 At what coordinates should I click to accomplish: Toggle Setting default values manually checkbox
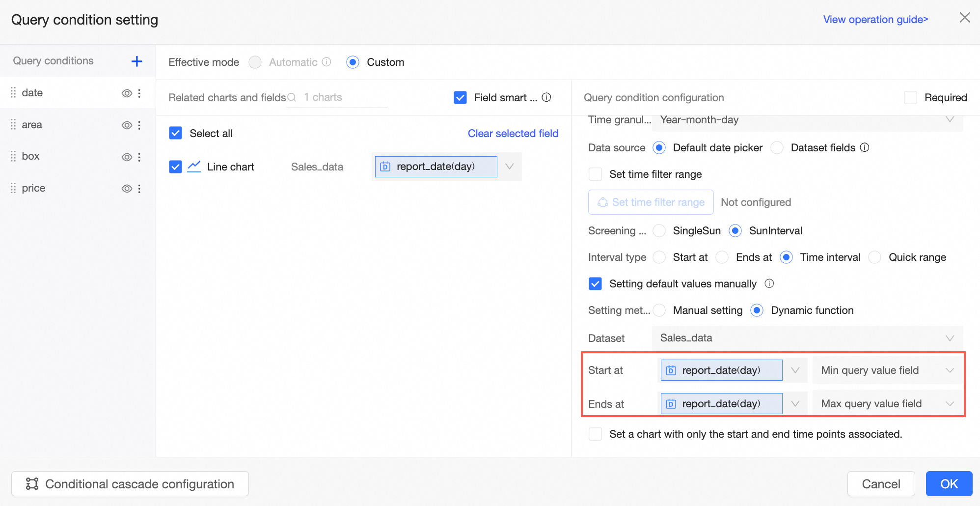click(596, 283)
